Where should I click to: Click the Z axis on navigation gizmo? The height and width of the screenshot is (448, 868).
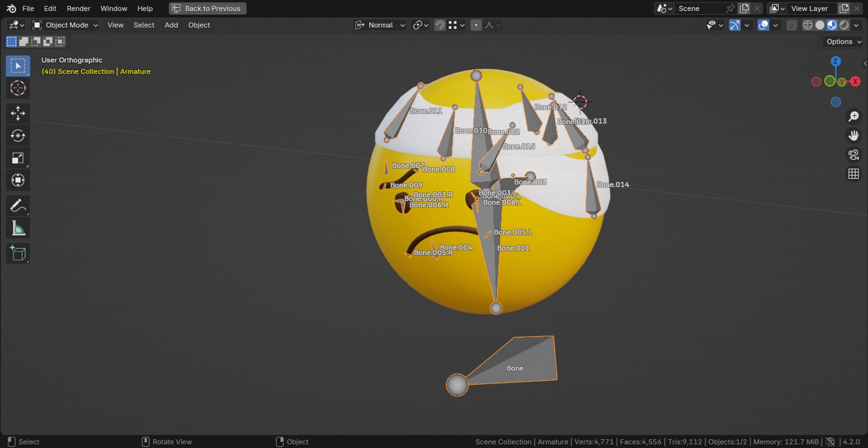pos(835,61)
